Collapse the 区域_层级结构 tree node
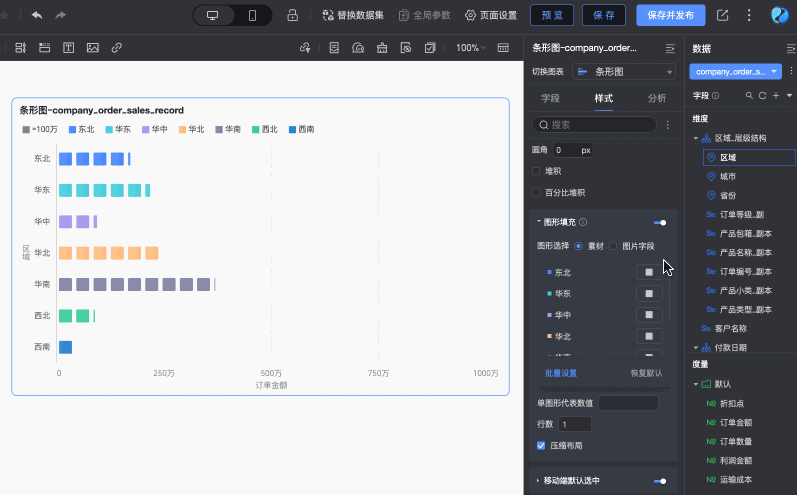Screen dimensions: 797x495 tap(695, 138)
